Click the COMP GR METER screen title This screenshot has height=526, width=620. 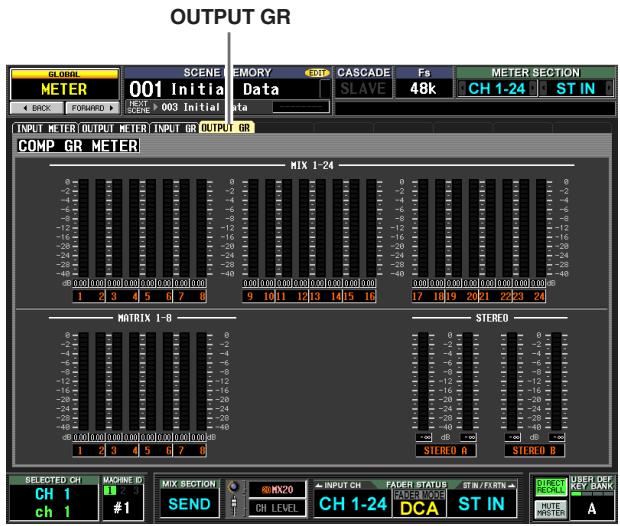(78, 146)
